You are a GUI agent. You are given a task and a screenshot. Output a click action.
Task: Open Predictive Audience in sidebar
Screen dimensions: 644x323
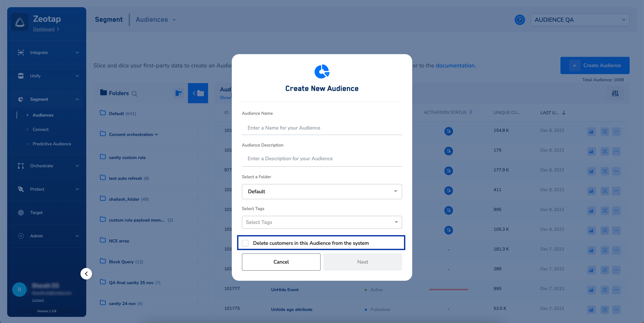click(x=52, y=144)
